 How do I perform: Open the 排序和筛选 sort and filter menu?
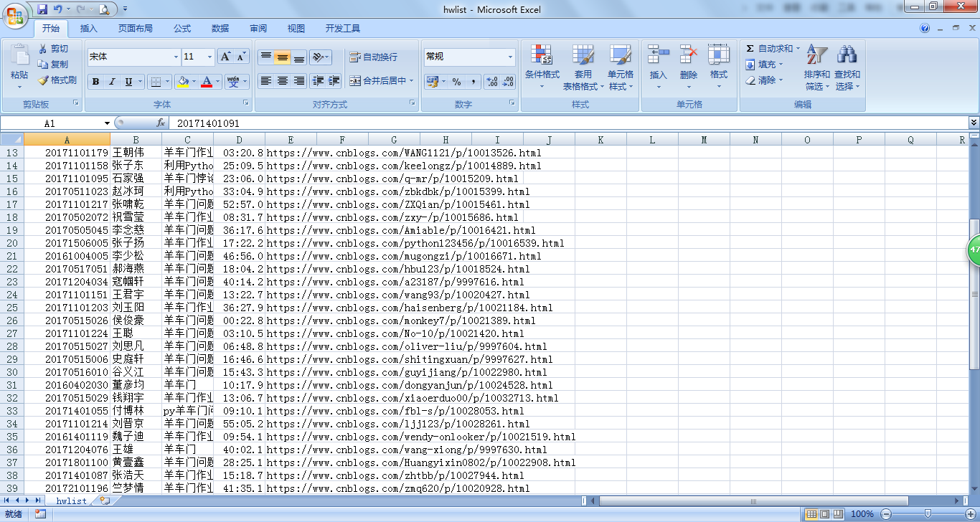tap(816, 67)
